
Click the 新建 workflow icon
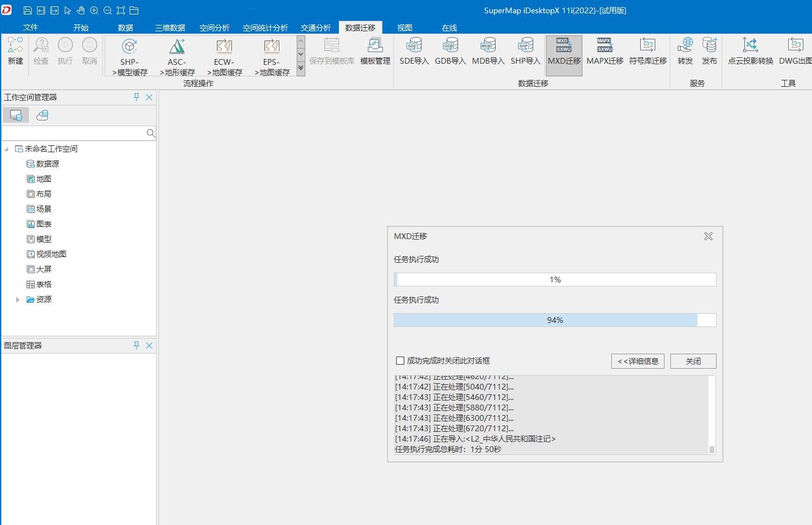16,51
